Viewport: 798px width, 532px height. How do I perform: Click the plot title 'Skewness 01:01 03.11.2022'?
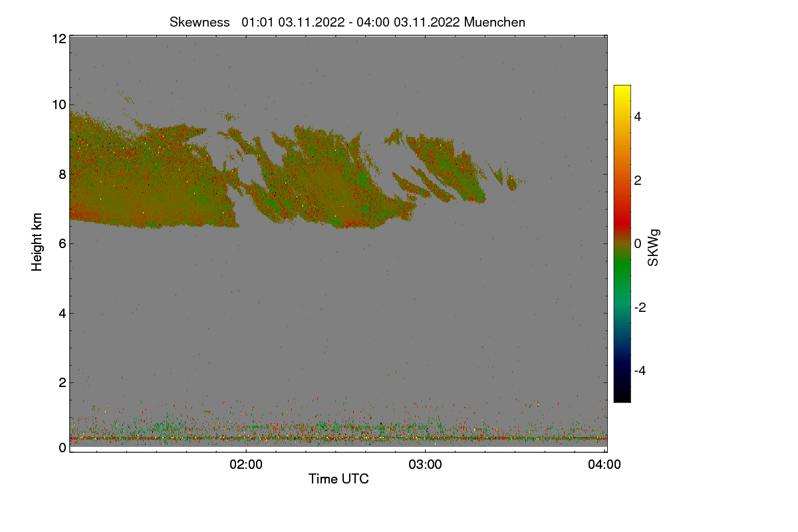(347, 22)
